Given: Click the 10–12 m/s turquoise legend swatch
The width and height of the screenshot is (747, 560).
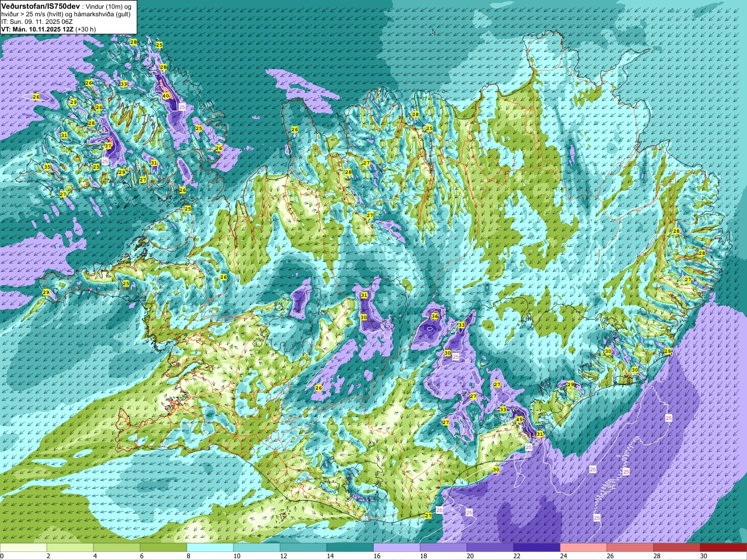Looking at the screenshot, I should click(257, 548).
